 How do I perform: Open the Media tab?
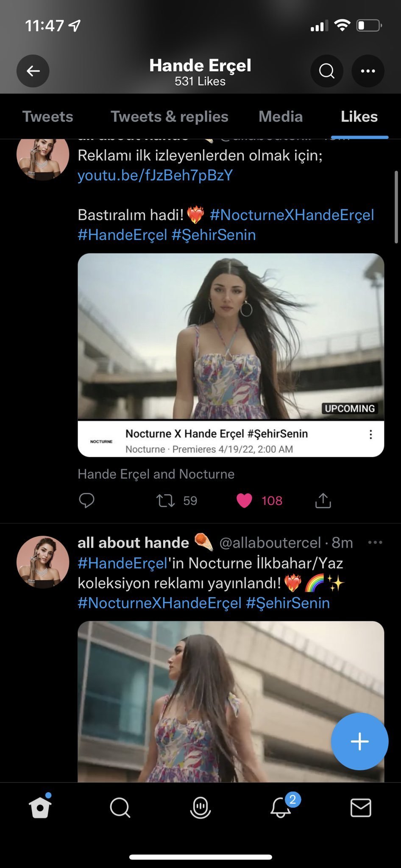click(x=281, y=117)
